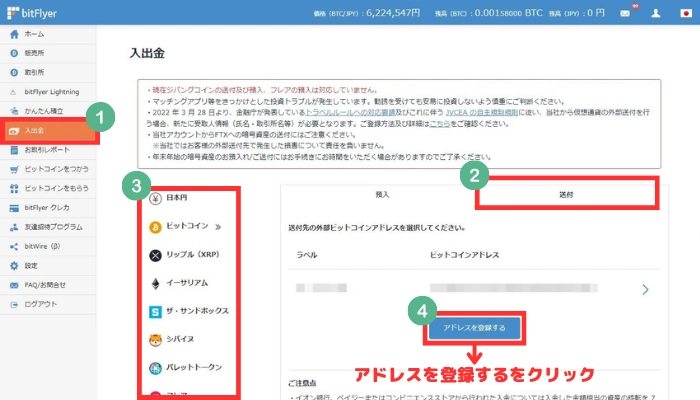Select the Bitcoin orange coin icon
This screenshot has height=400, width=700.
click(x=155, y=227)
